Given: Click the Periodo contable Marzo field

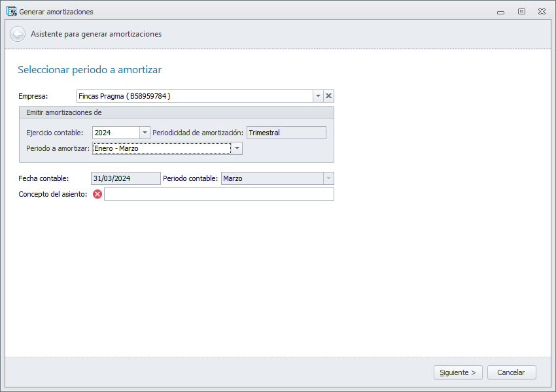Looking at the screenshot, I should [272, 178].
